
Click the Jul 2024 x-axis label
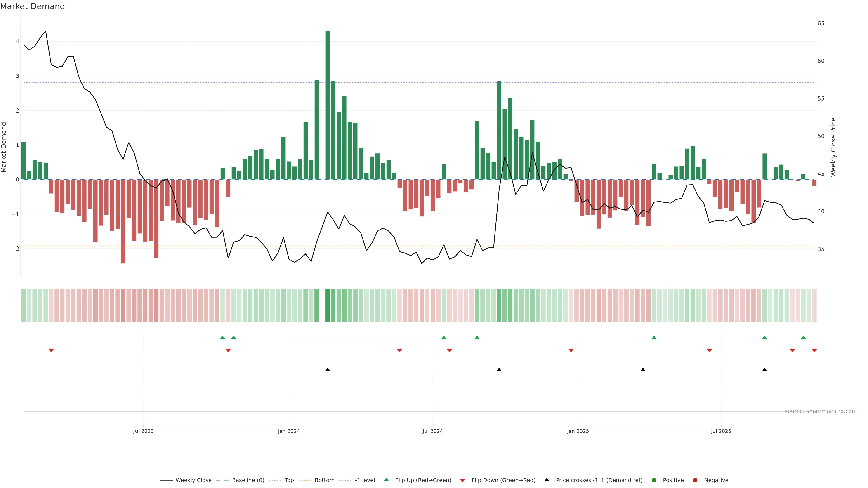click(433, 431)
